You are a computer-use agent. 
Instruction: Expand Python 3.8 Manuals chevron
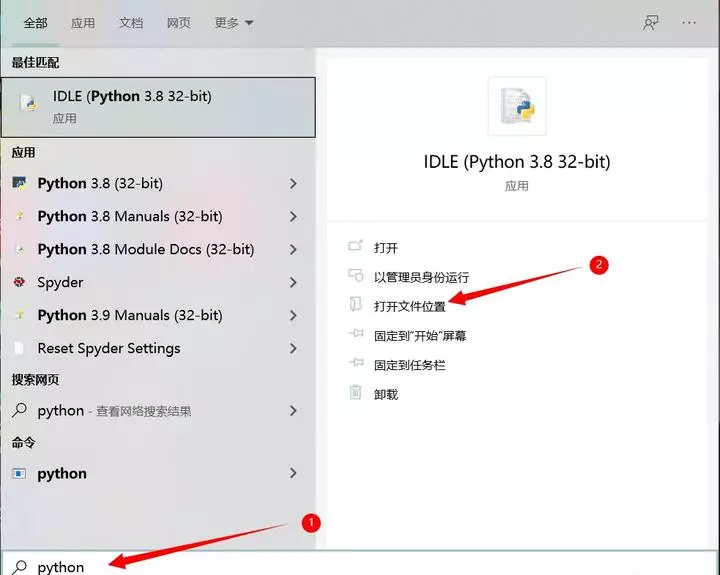[293, 217]
